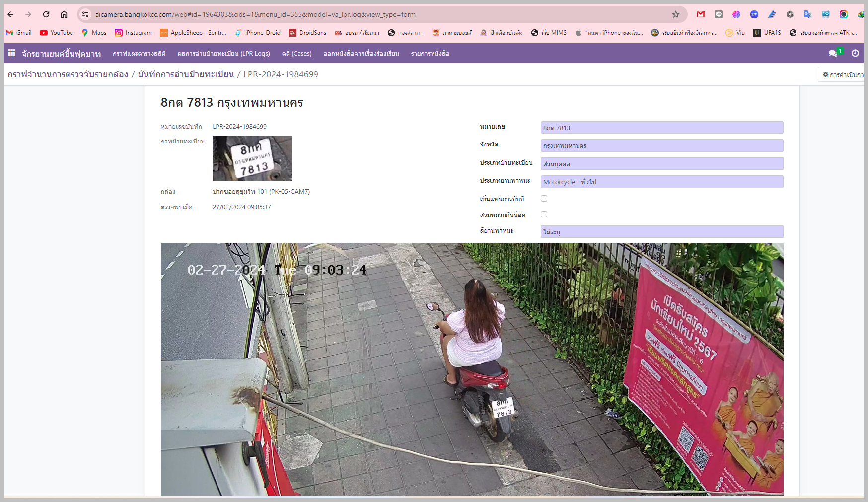Click the clock activities icon

click(855, 53)
